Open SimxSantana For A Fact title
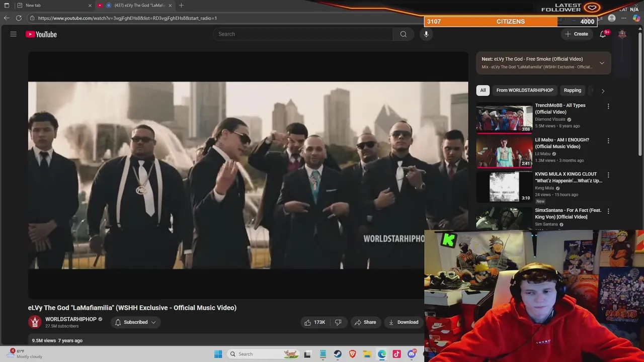Screen dimensions: 644x362 [568, 214]
